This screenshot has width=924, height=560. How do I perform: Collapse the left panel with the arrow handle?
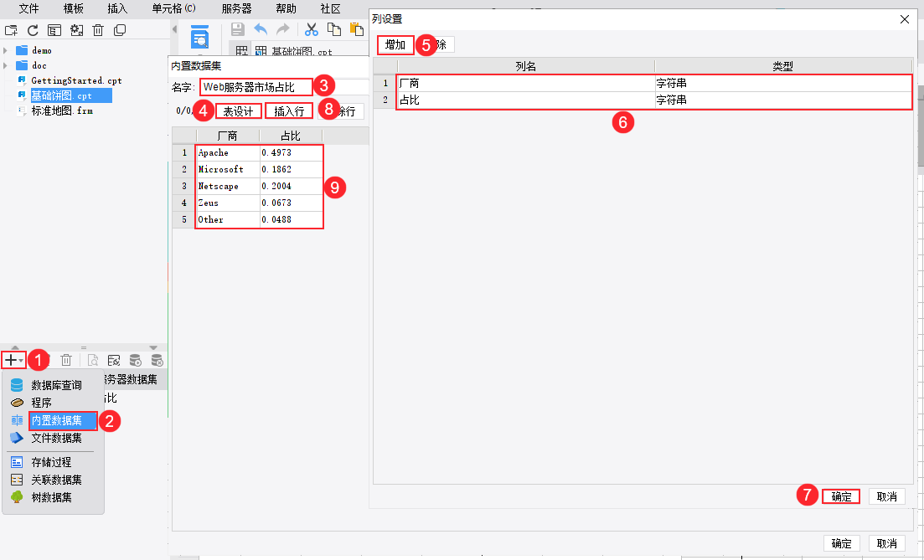[x=174, y=28]
